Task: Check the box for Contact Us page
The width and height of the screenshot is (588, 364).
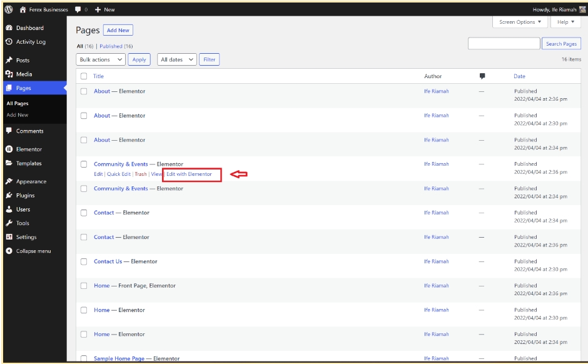Action: 84,261
